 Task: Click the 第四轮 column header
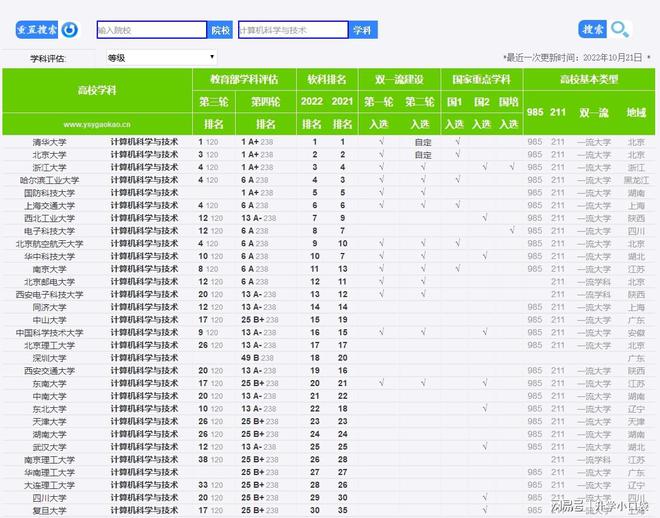[x=265, y=102]
